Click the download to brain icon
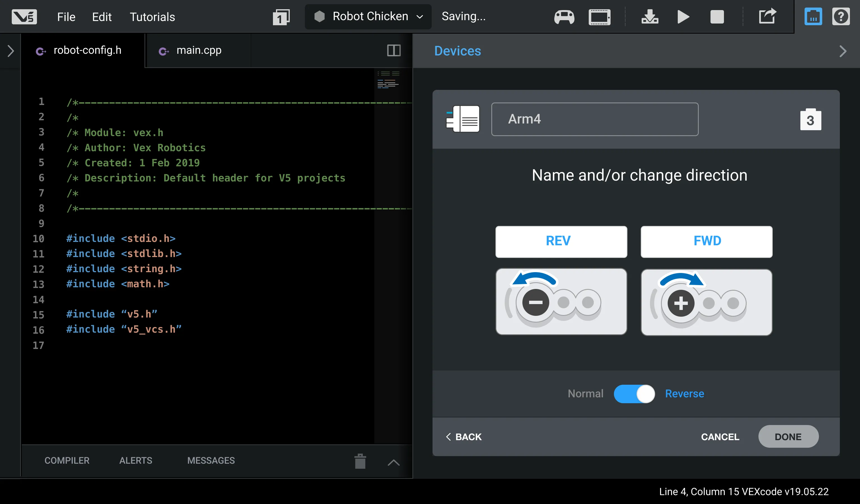860x504 pixels. [650, 17]
